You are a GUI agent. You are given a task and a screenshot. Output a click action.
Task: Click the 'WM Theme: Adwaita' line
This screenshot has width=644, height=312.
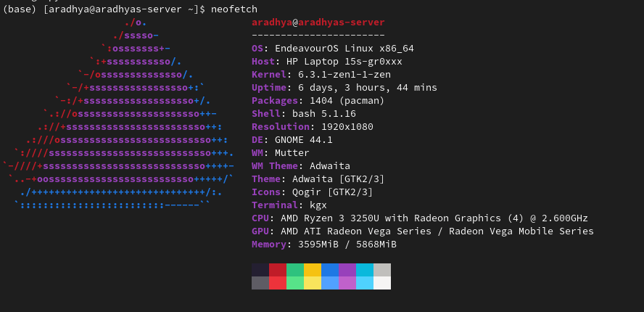pyautogui.click(x=301, y=166)
